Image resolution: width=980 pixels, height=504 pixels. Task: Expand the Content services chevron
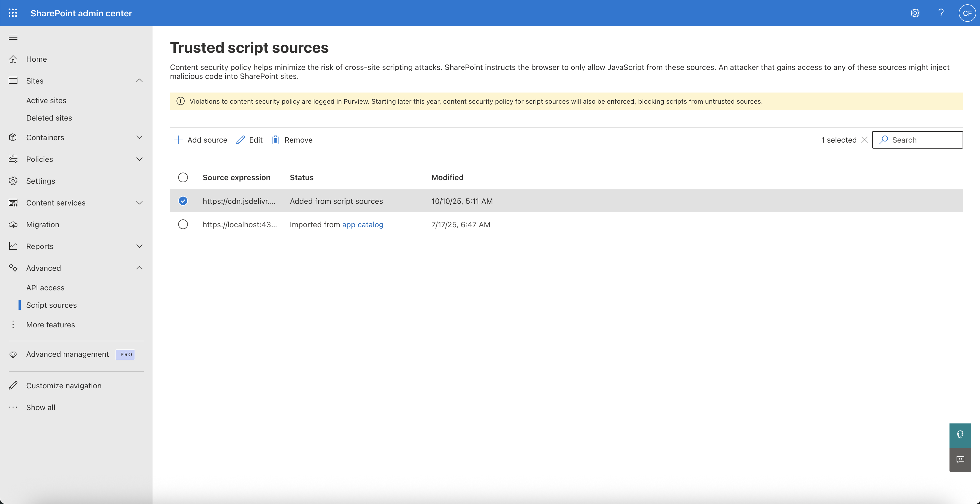pos(140,202)
